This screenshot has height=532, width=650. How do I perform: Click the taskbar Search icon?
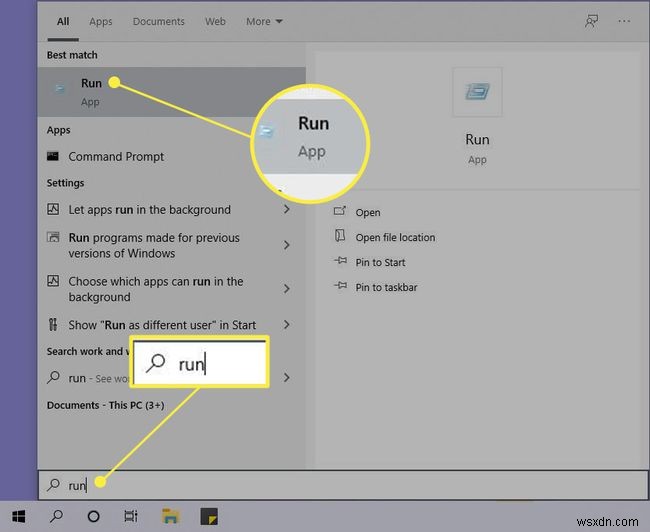coord(56,516)
